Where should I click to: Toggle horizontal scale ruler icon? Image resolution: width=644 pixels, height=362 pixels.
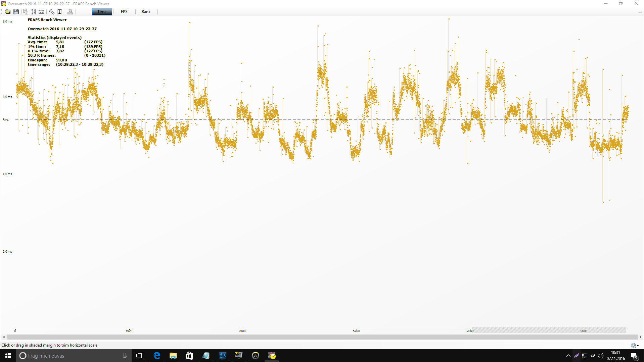click(x=41, y=12)
